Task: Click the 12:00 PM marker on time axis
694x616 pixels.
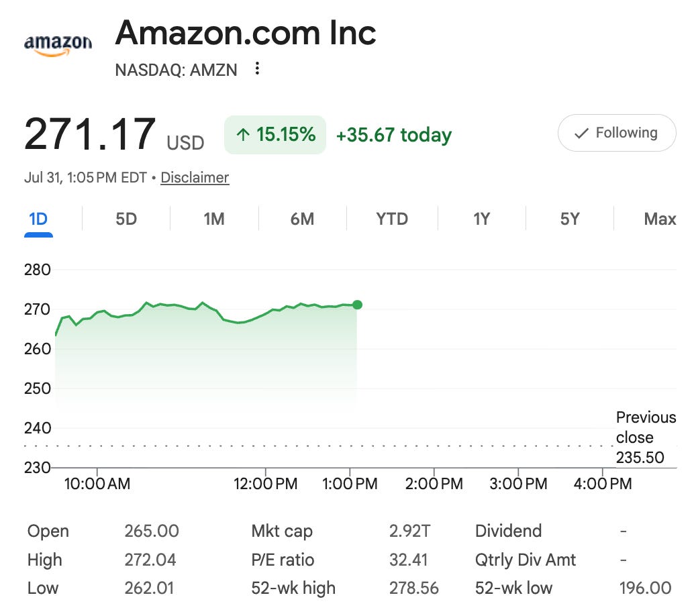Action: click(x=266, y=484)
